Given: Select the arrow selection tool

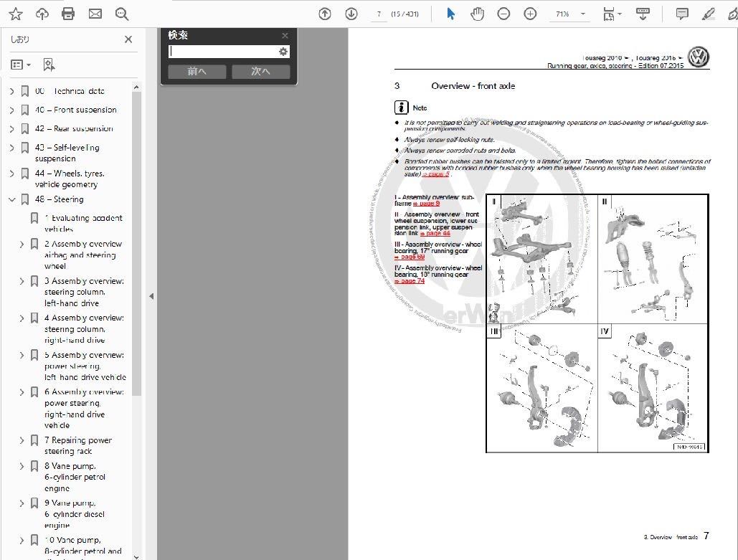Looking at the screenshot, I should click(450, 14).
